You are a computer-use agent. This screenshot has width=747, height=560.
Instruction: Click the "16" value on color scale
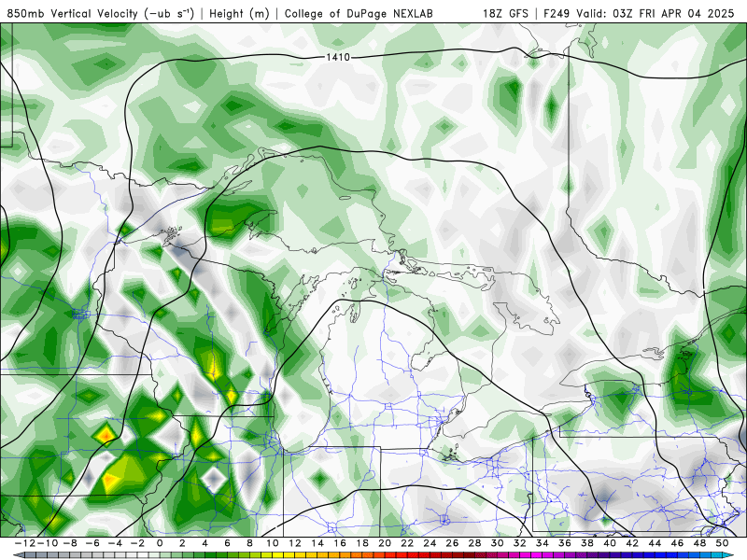click(340, 543)
